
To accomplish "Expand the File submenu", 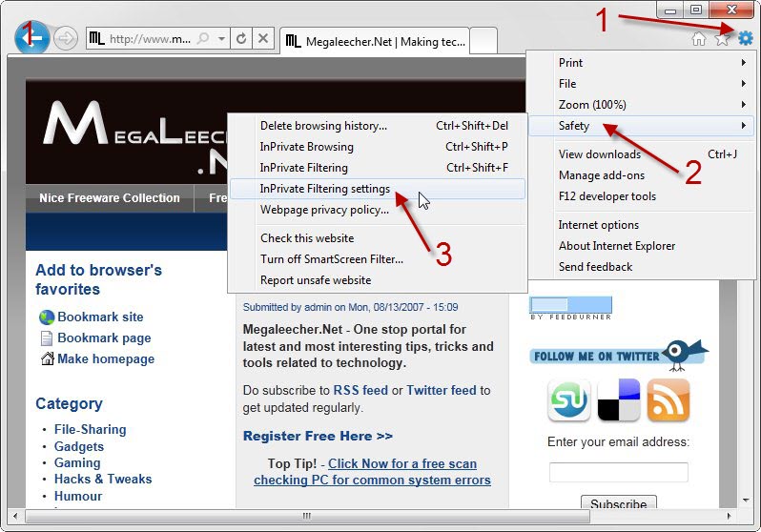I will tap(641, 84).
